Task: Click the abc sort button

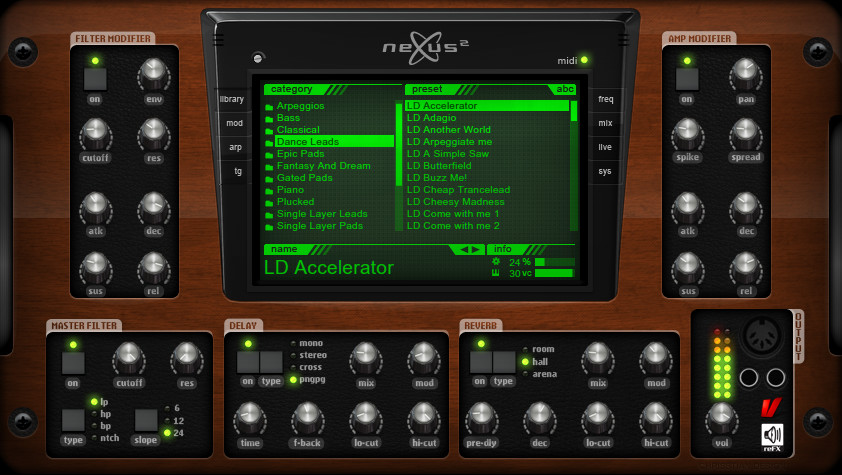Action: click(x=565, y=89)
